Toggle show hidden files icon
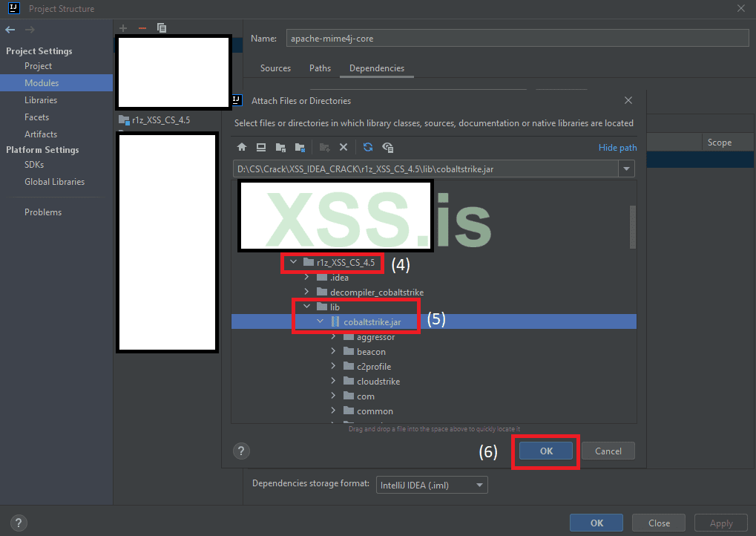The image size is (756, 536). coord(387,147)
